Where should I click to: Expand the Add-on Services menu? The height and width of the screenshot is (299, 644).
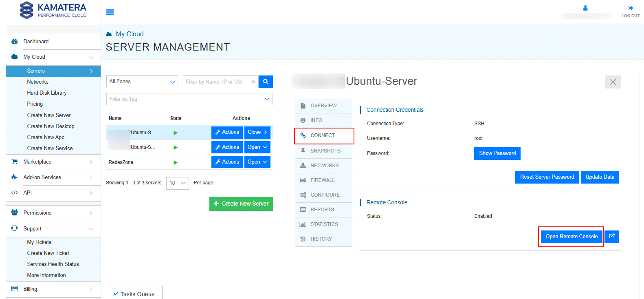click(x=91, y=177)
